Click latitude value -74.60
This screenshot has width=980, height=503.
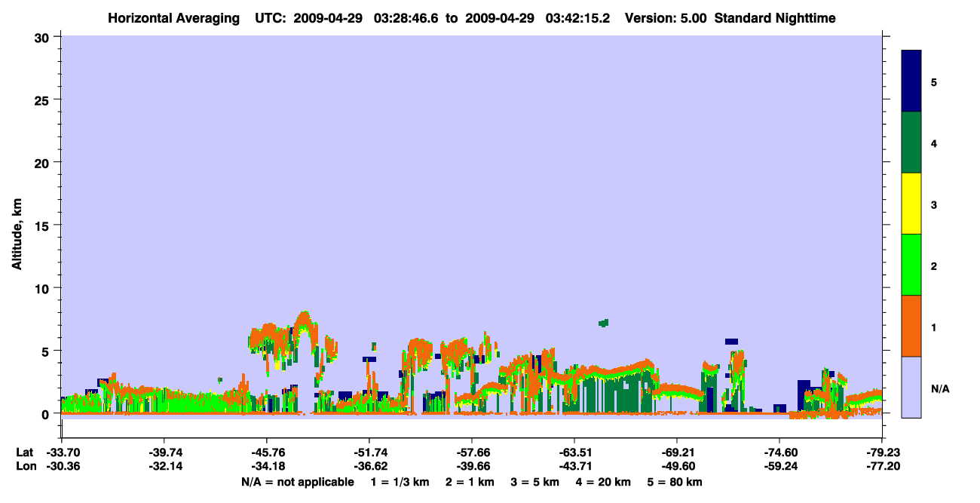tap(779, 452)
